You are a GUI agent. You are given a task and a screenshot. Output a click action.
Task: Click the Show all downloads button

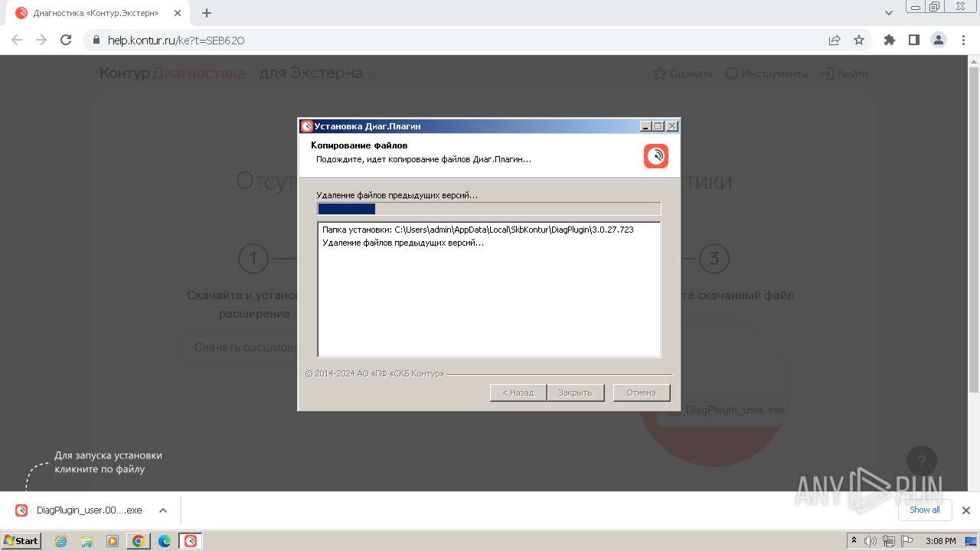point(925,510)
